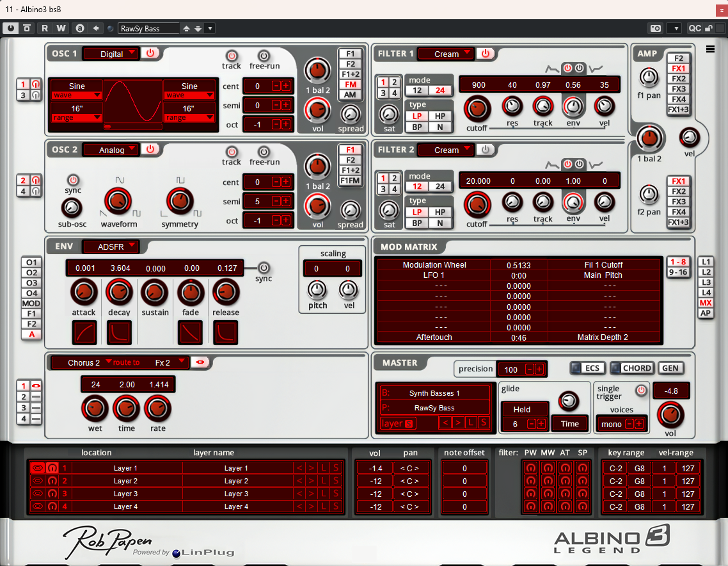
Task: Select the linear attack curve shape icon
Action: point(84,332)
